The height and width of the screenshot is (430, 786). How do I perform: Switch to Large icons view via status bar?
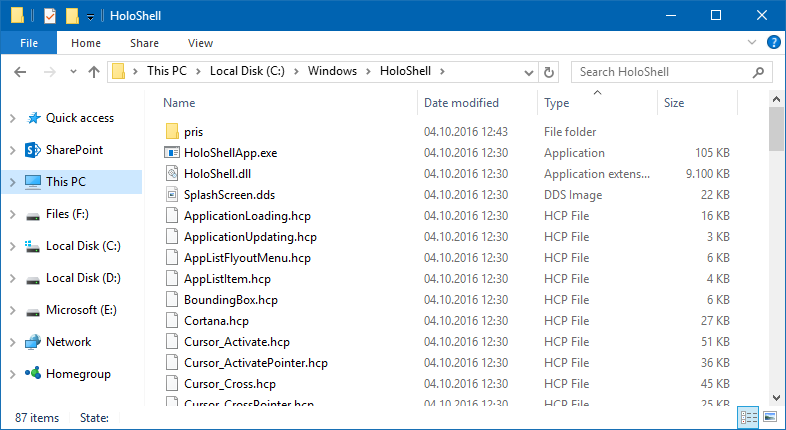coord(770,417)
